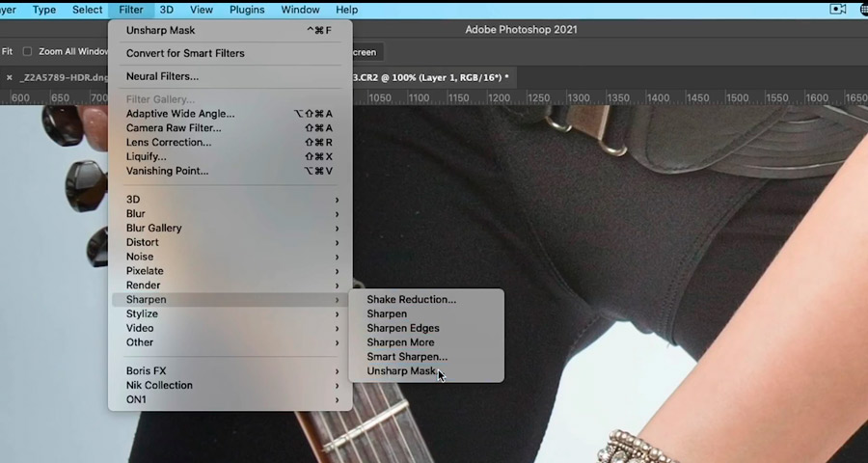Open the Type menu
The image size is (868, 463).
pyautogui.click(x=43, y=10)
